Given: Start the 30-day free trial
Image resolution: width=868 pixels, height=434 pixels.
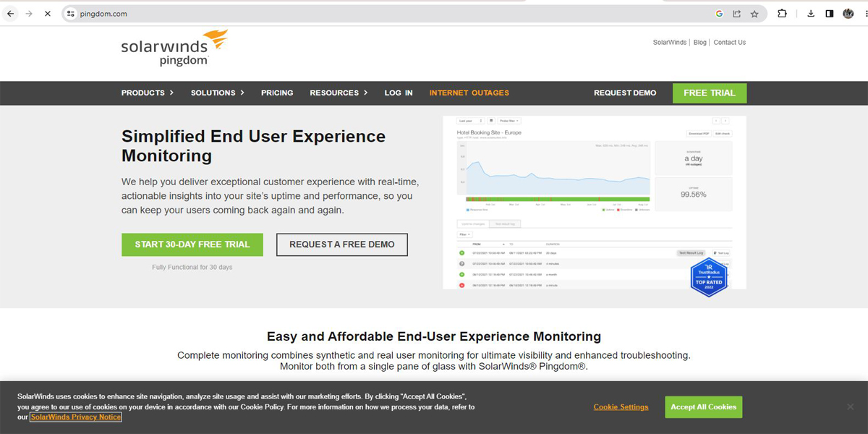Looking at the screenshot, I should (192, 244).
